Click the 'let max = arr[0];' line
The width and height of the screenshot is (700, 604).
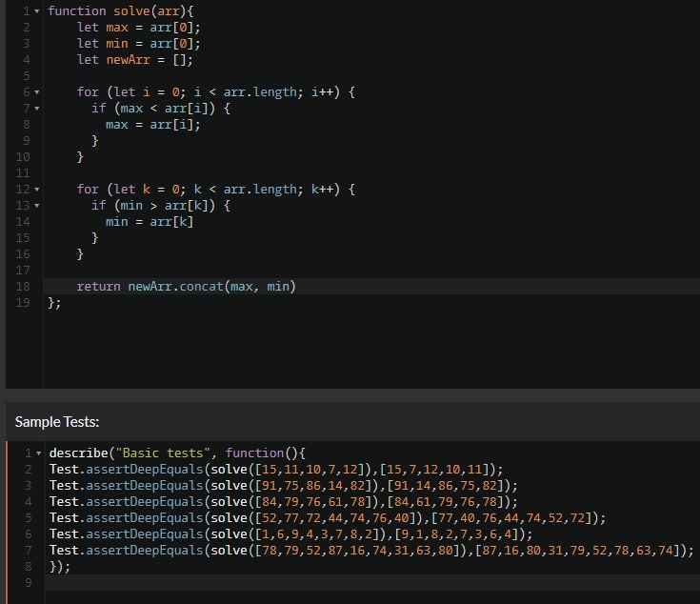(x=139, y=28)
